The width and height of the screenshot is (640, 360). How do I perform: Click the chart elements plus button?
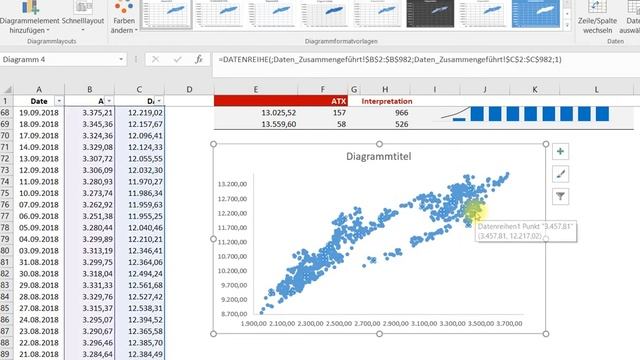(560, 151)
